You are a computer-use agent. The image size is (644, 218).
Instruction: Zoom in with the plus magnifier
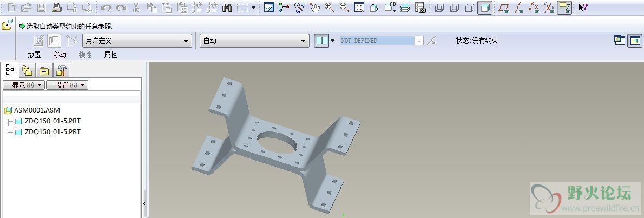pyautogui.click(x=329, y=8)
